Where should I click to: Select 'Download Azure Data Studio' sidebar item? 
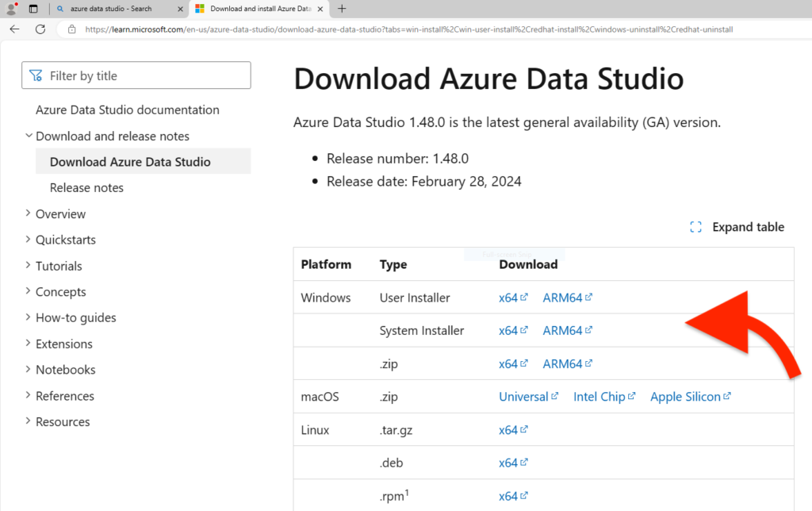tap(143, 162)
